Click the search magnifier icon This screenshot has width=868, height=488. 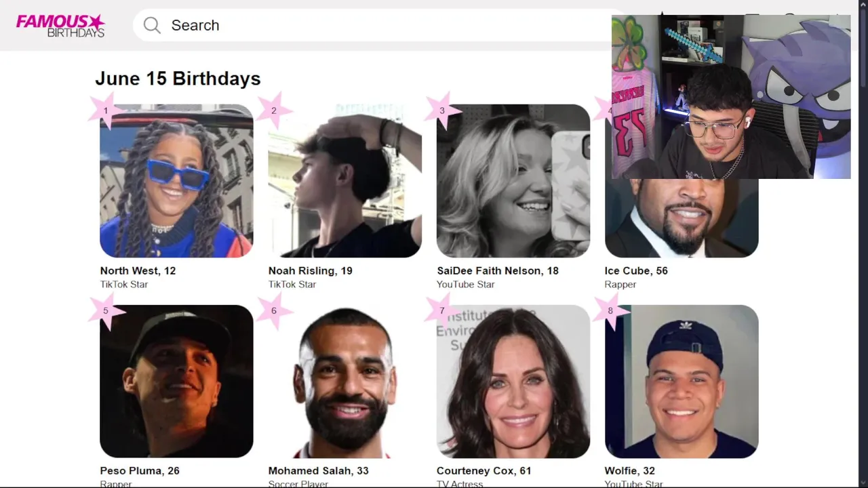point(152,26)
